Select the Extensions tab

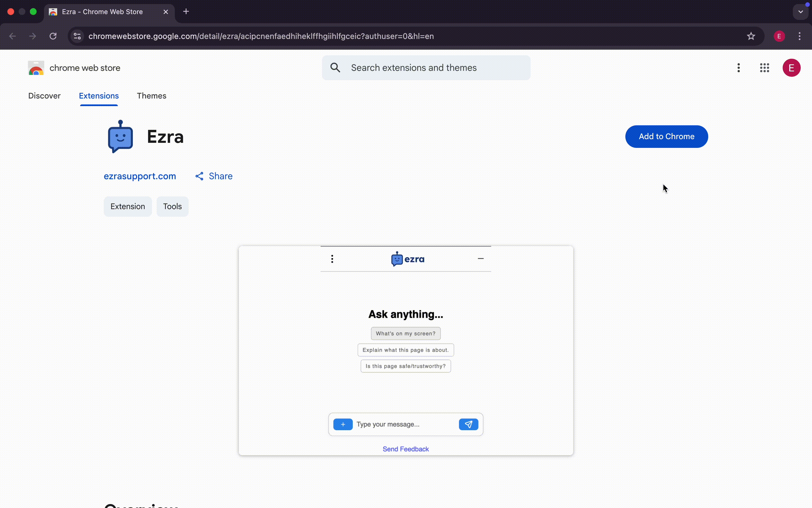(x=99, y=96)
